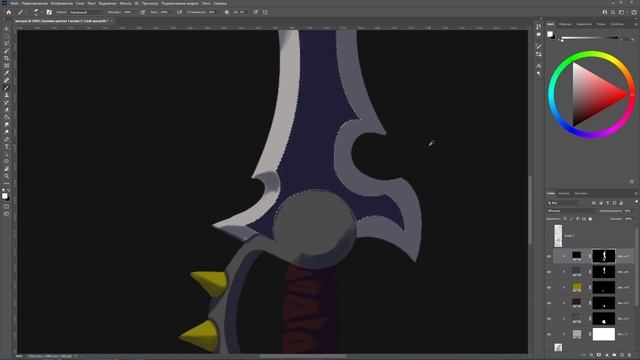Select the Move tool
The height and width of the screenshot is (360, 640).
coord(6,29)
